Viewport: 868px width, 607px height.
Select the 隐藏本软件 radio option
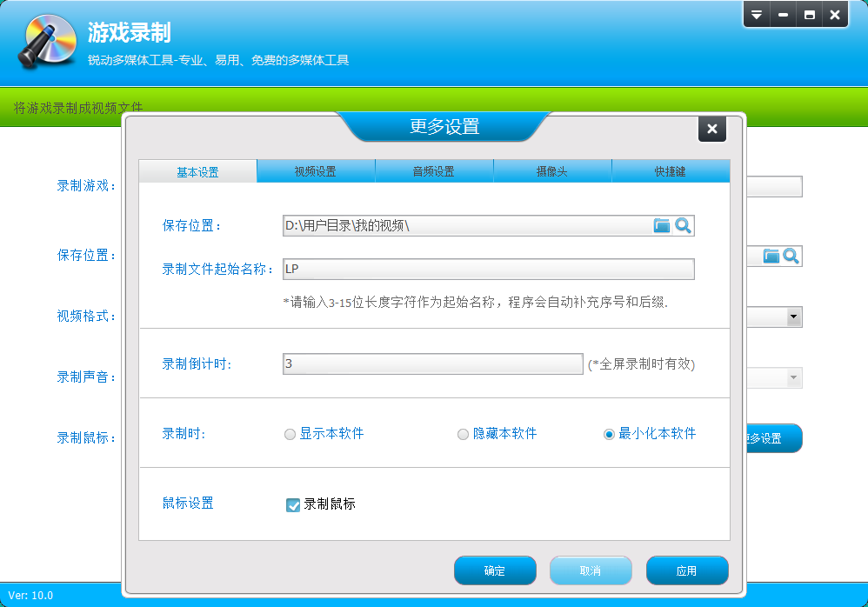pos(464,434)
